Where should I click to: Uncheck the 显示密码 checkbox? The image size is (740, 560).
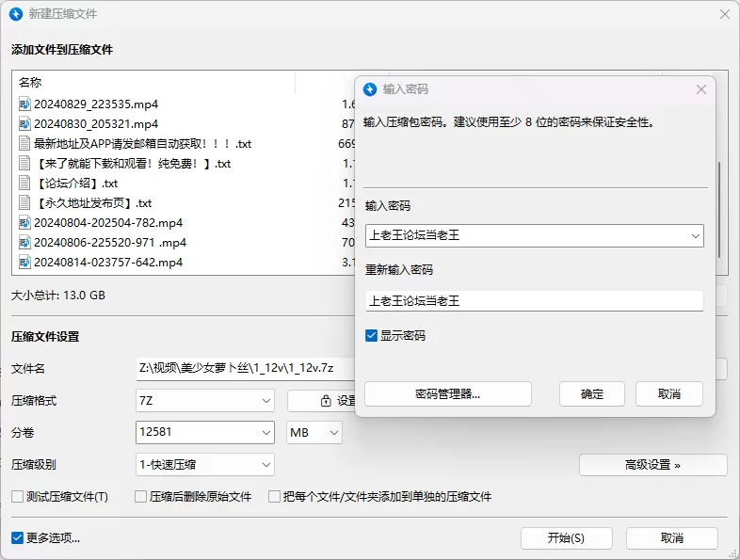[x=372, y=335]
